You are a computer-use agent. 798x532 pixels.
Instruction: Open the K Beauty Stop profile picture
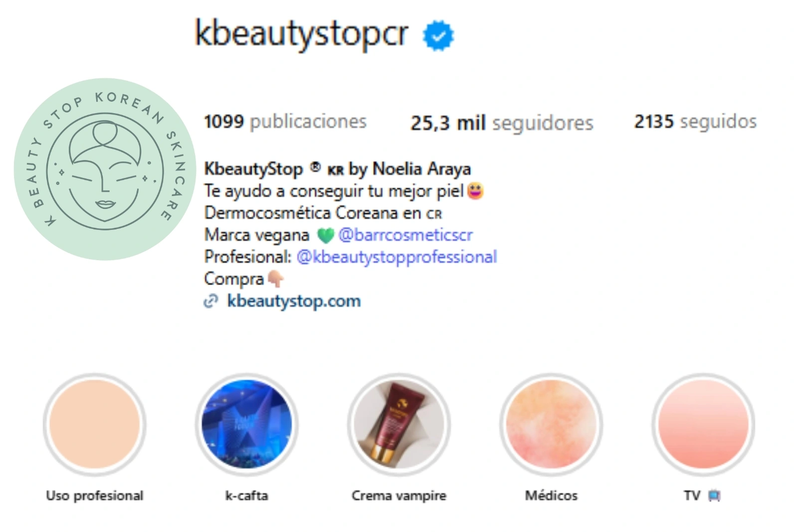105,169
